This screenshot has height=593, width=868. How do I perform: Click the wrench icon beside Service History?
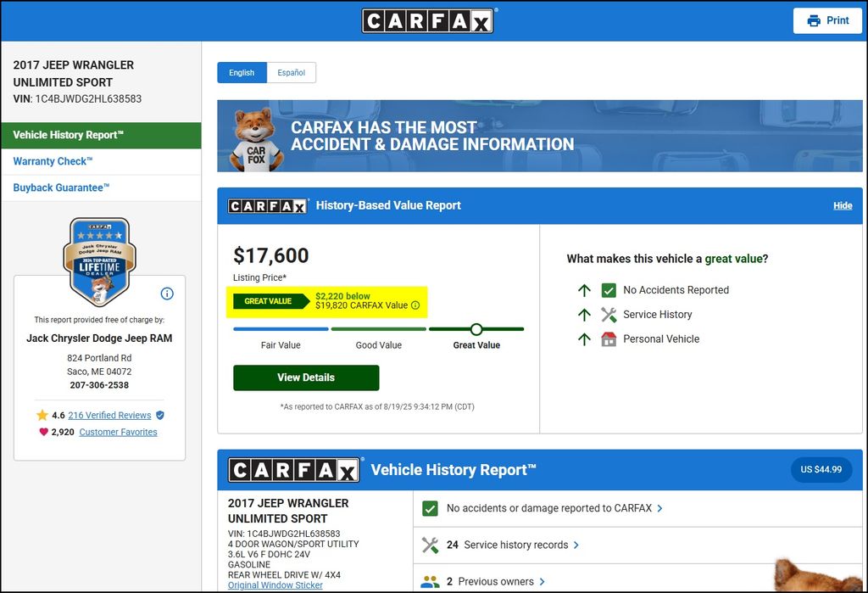coord(609,315)
